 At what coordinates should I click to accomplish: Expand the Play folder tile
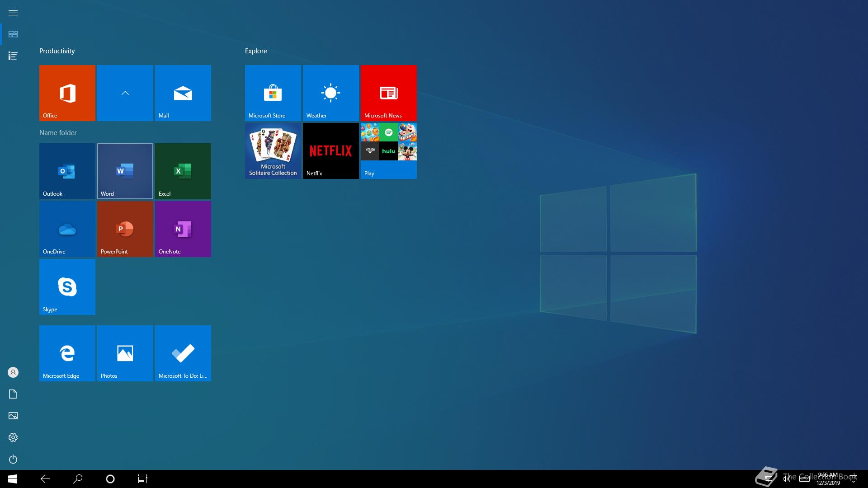pyautogui.click(x=388, y=150)
